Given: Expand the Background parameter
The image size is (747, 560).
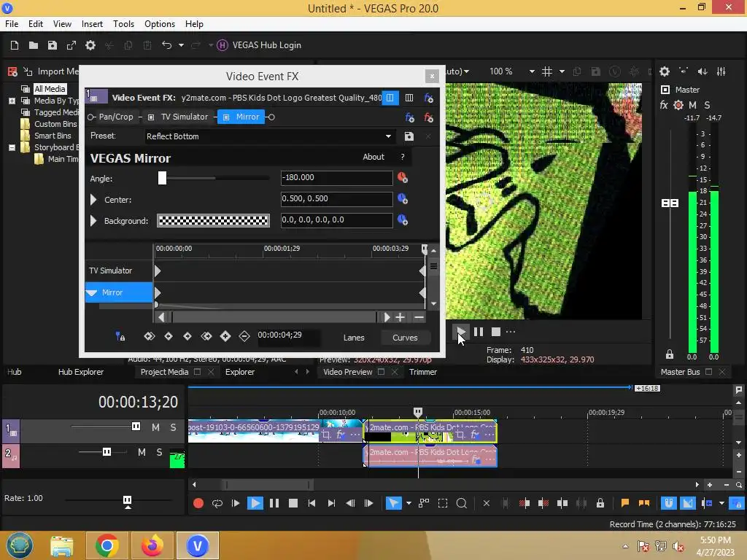Looking at the screenshot, I should (94, 221).
